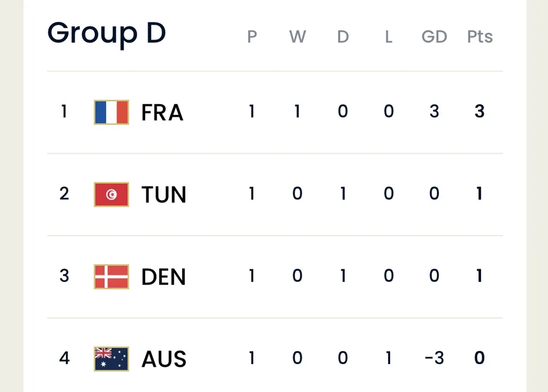
Task: Click Australia's -3 goal difference
Action: click(x=433, y=359)
